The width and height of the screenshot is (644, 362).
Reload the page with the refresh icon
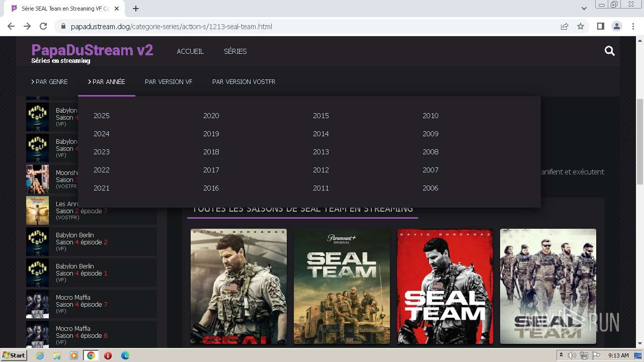(x=43, y=26)
